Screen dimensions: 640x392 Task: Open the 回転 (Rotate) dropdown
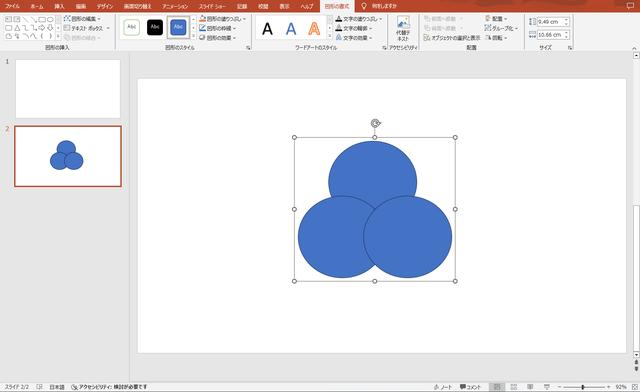[x=496, y=38]
